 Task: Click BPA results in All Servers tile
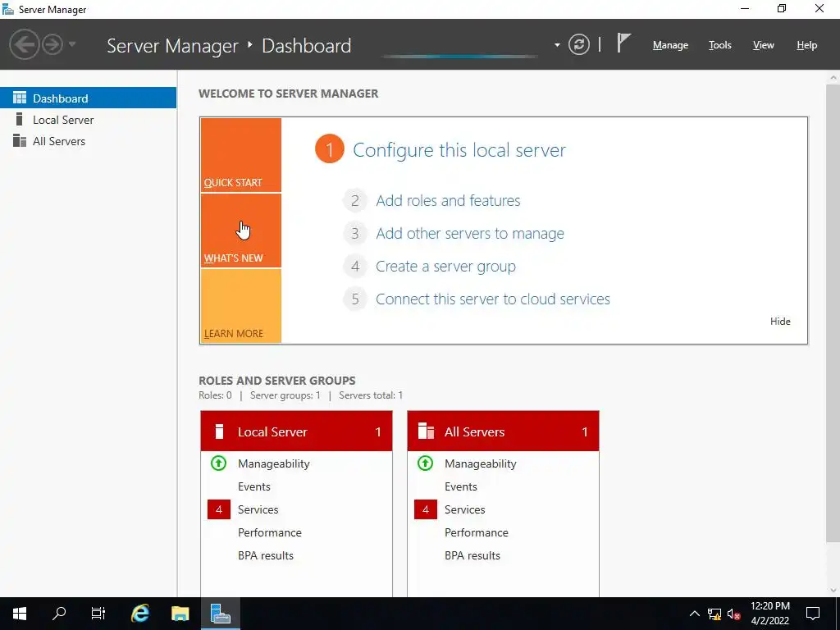point(472,555)
